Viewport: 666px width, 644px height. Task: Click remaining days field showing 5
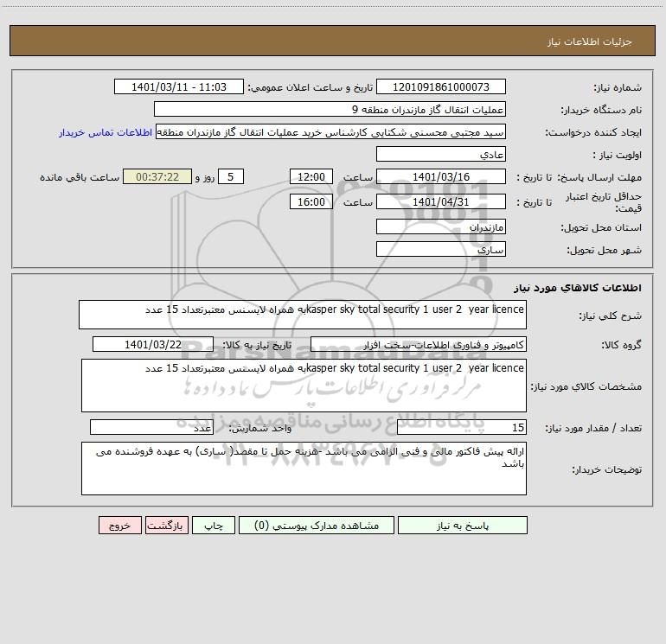coord(231,176)
